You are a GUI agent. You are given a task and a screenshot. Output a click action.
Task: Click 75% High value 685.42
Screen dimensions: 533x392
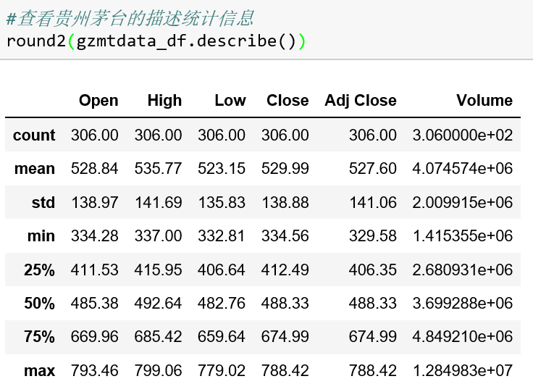pos(158,336)
